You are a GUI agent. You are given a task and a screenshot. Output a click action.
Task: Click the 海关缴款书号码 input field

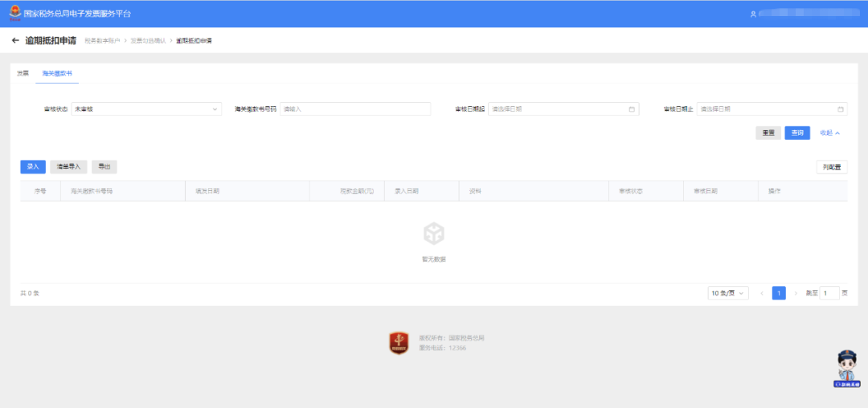point(355,109)
